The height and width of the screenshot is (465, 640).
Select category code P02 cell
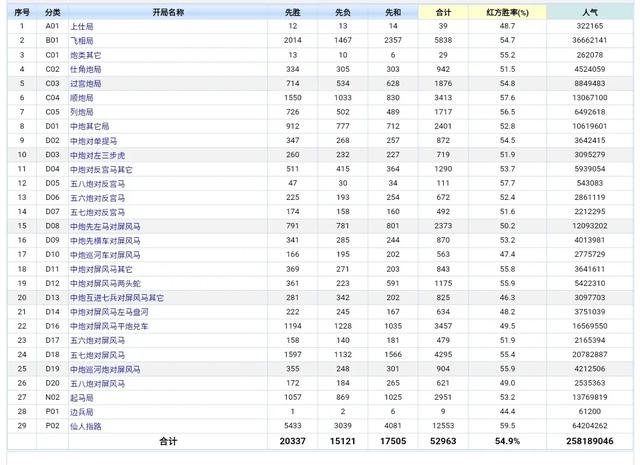(52, 426)
